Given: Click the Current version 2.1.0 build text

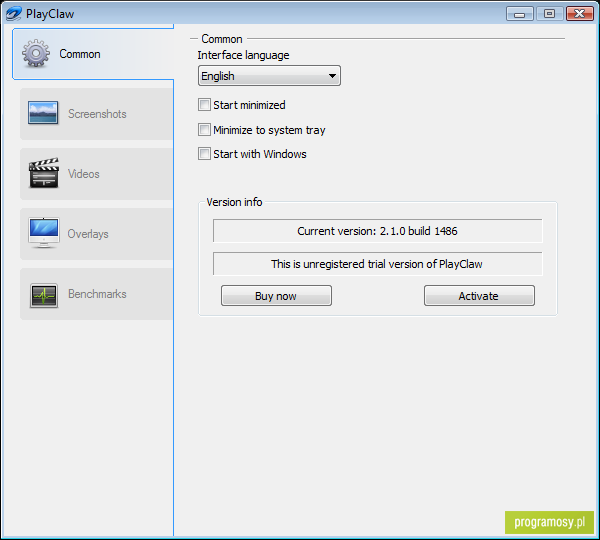Looking at the screenshot, I should click(377, 231).
